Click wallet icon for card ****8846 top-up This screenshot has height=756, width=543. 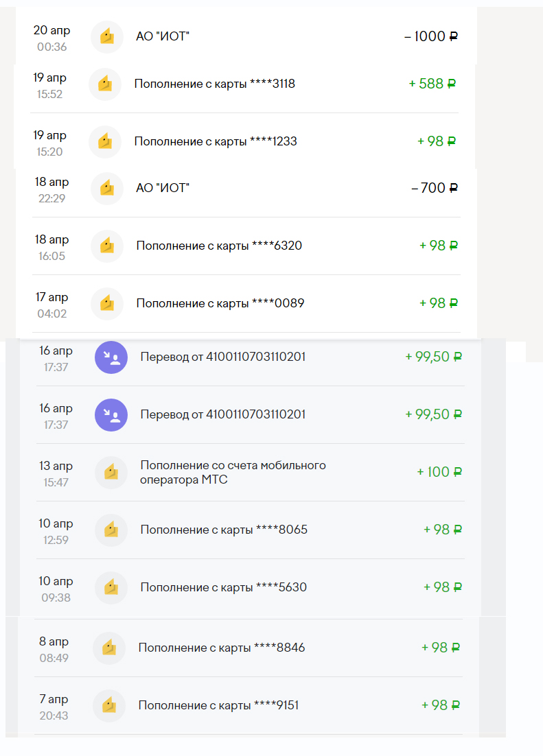[x=108, y=648]
